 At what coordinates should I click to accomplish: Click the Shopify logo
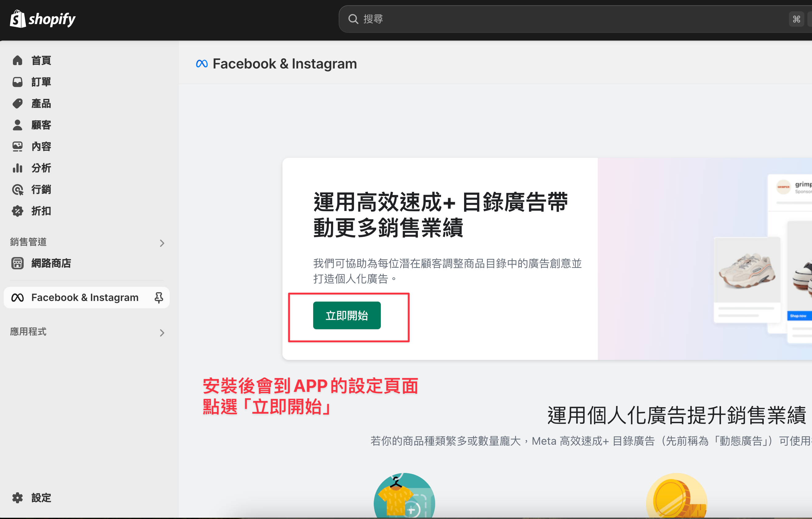click(x=42, y=19)
